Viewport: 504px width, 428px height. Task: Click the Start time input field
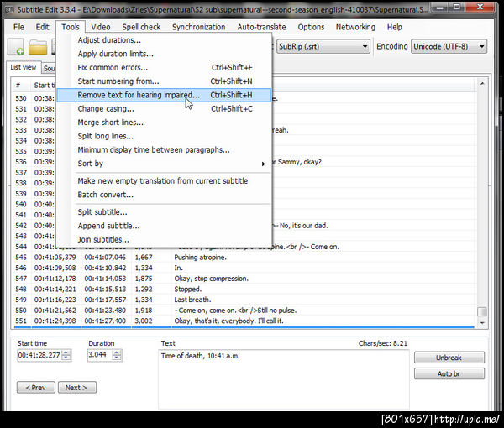tap(39, 355)
